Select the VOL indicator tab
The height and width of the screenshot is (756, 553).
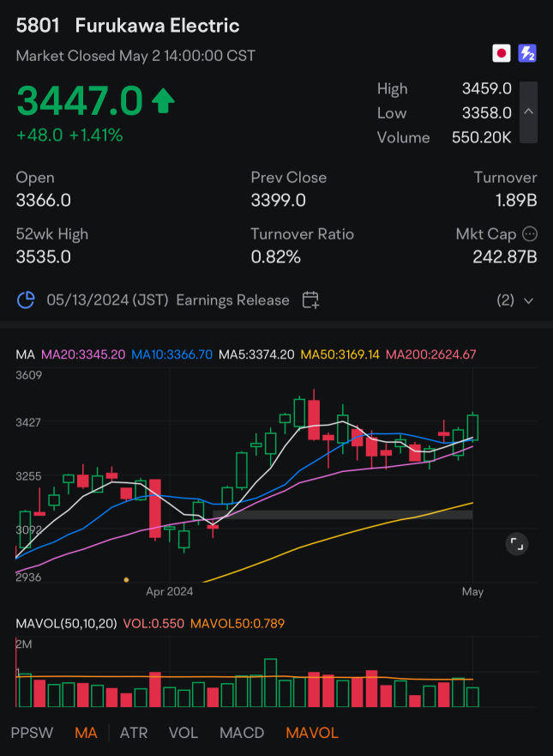[183, 734]
